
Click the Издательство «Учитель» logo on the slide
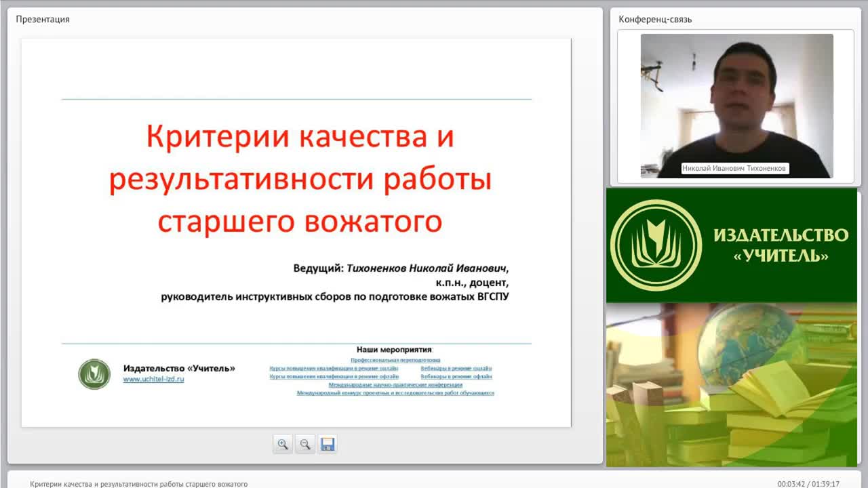click(x=94, y=374)
